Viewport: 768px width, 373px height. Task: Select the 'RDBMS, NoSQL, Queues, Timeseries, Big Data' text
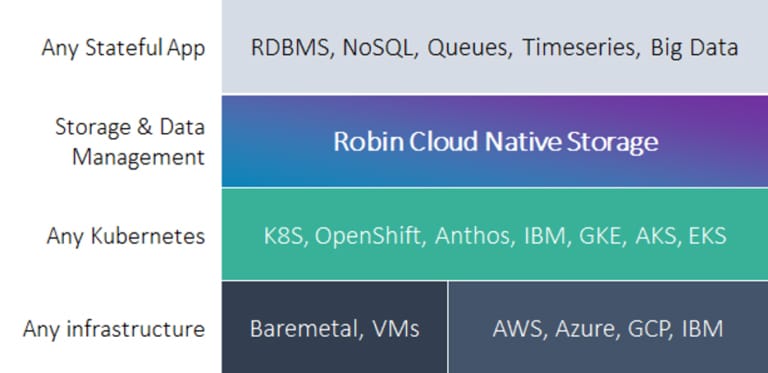pos(494,48)
